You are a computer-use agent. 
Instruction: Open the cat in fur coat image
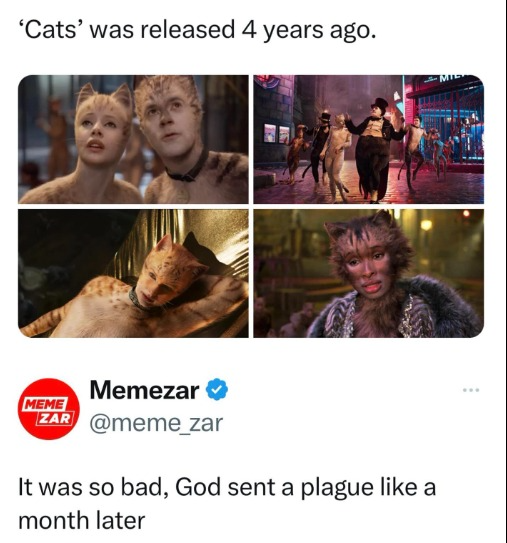point(368,273)
